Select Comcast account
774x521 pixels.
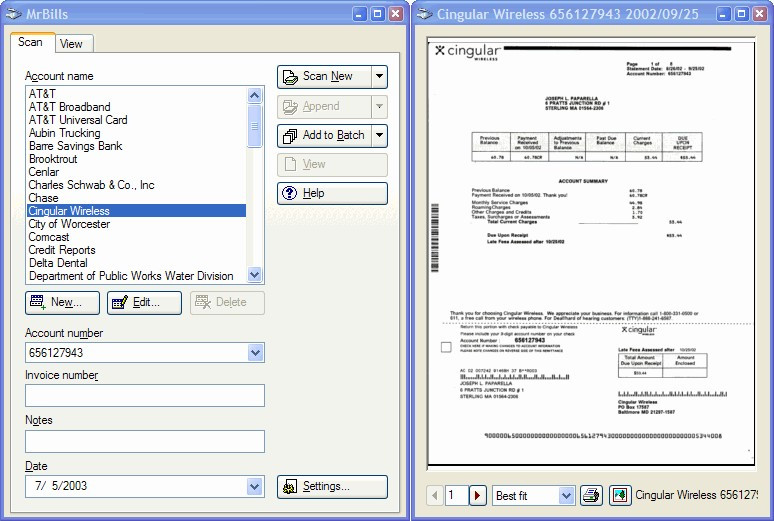coord(136,237)
